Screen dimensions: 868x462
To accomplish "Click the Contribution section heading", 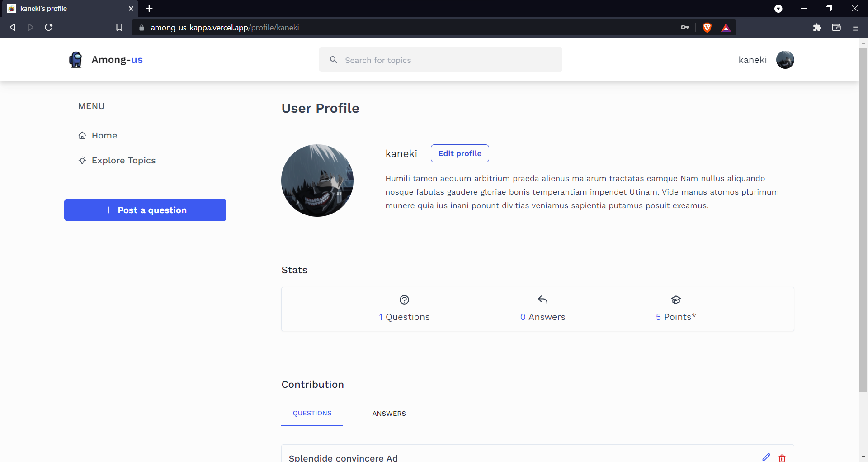I will coord(313,384).
